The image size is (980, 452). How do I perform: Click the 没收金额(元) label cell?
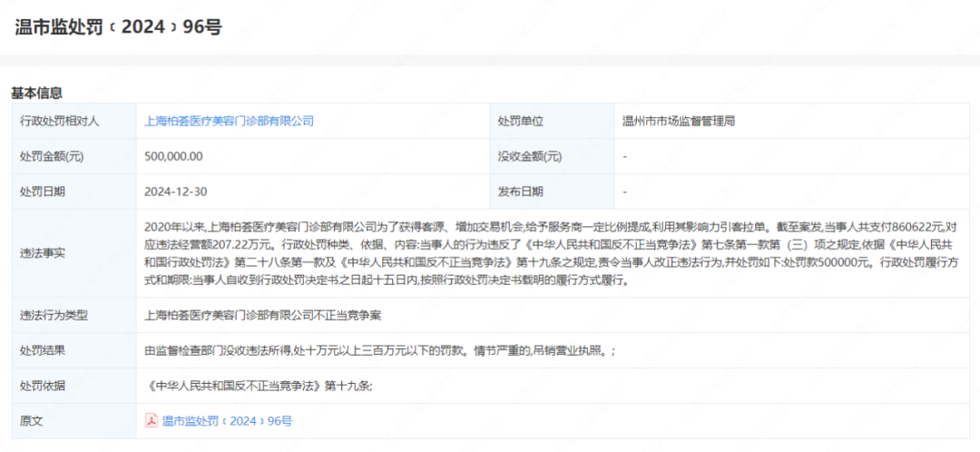pyautogui.click(x=553, y=156)
